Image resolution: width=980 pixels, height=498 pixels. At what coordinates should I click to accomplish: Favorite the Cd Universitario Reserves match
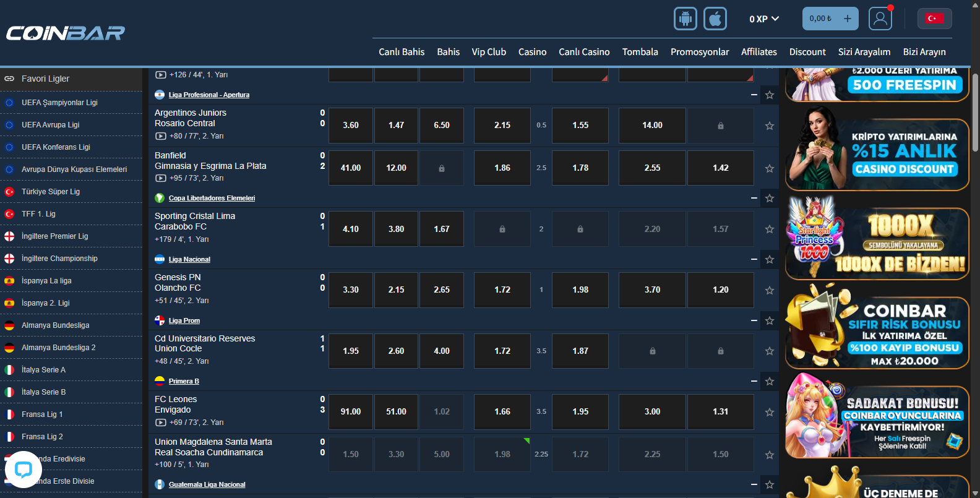(x=770, y=351)
